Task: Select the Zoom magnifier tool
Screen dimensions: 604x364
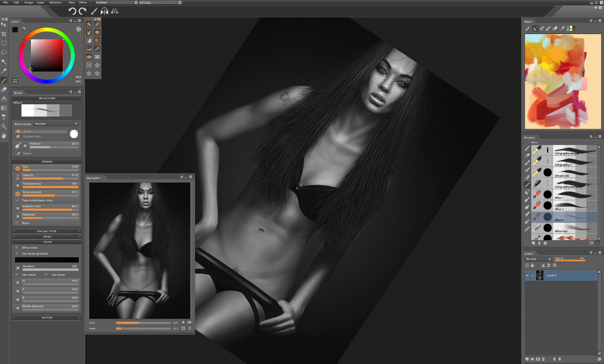Action: pyautogui.click(x=4, y=127)
